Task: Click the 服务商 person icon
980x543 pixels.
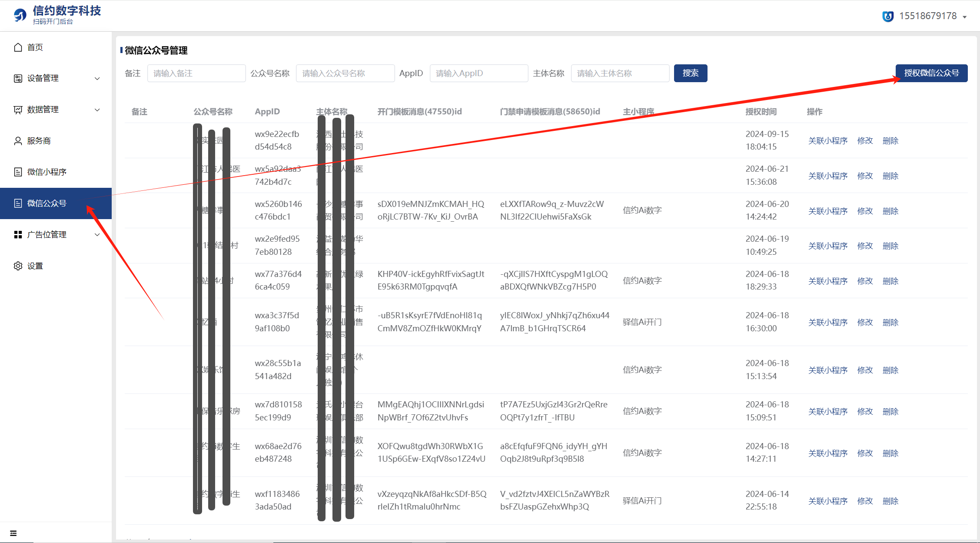Action: tap(18, 141)
